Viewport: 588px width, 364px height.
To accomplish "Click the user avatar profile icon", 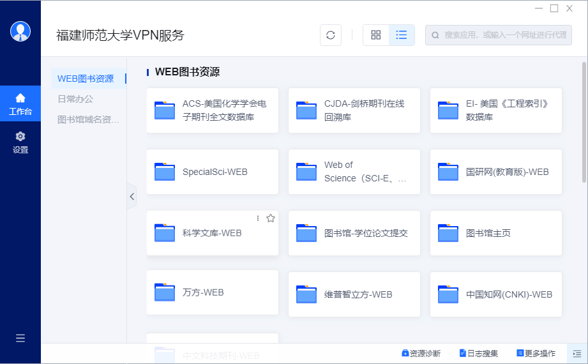I will tap(20, 31).
